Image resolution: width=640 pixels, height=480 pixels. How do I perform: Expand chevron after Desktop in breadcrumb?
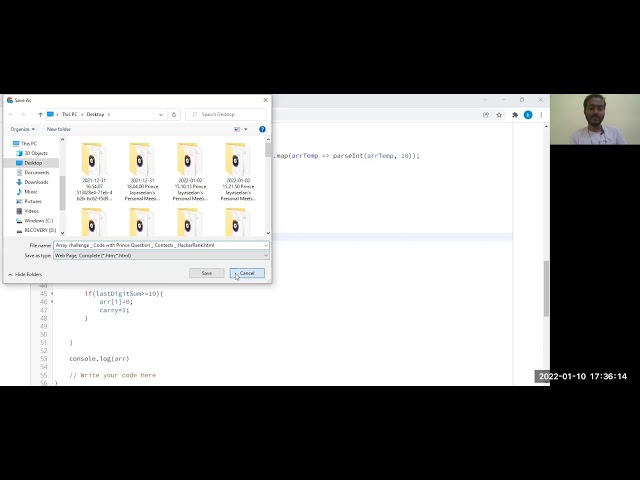coord(109,114)
